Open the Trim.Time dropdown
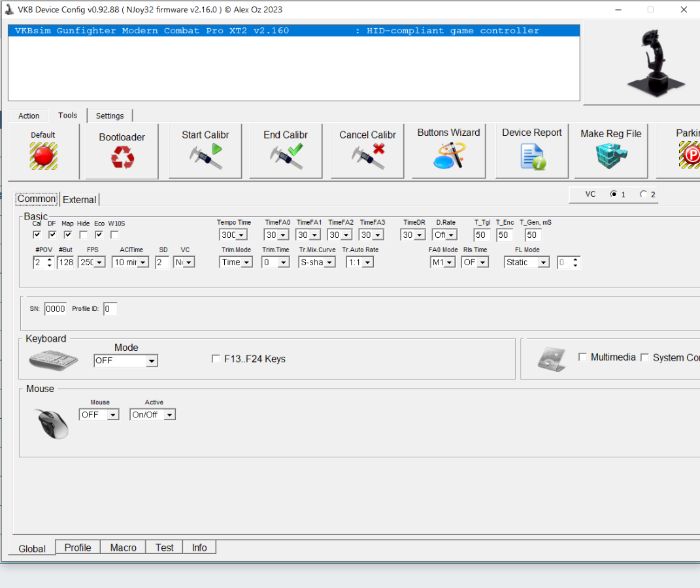700x588 pixels. pos(284,263)
